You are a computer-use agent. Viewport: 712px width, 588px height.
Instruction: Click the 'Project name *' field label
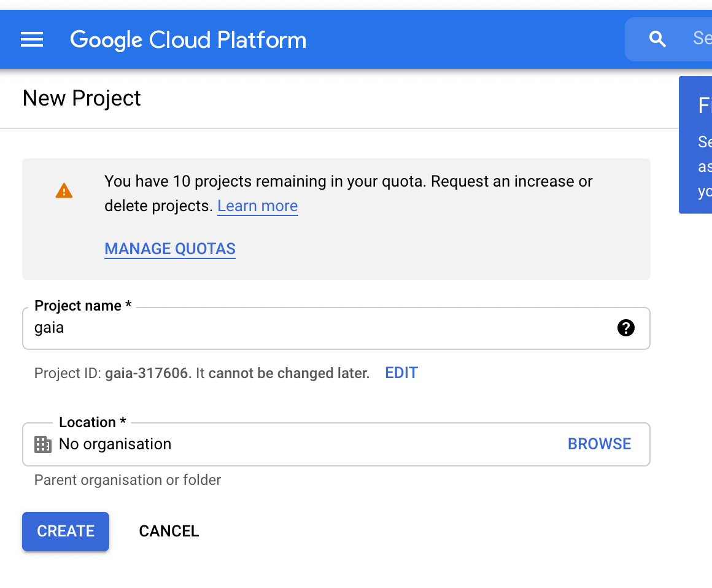tap(83, 306)
